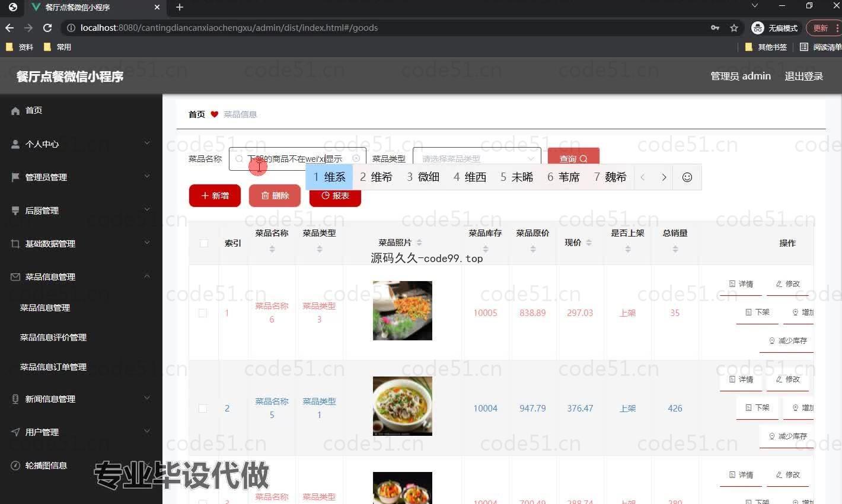Sort by 是否上架 column arrows
The width and height of the screenshot is (842, 504).
tap(628, 249)
